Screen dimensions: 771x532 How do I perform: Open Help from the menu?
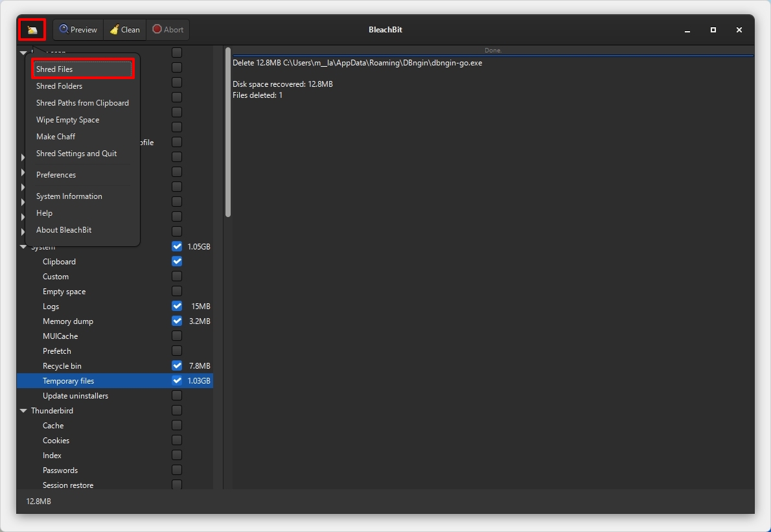click(x=83, y=213)
